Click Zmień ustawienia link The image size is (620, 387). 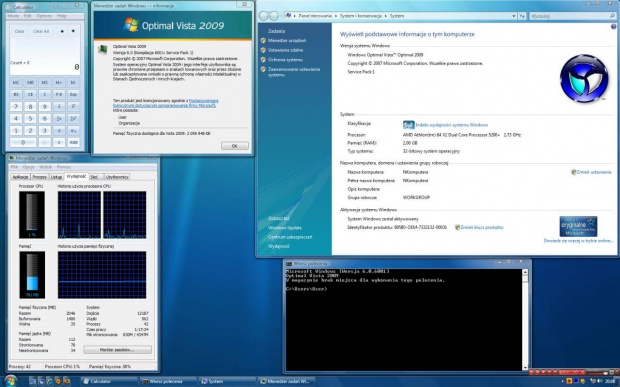(594, 172)
